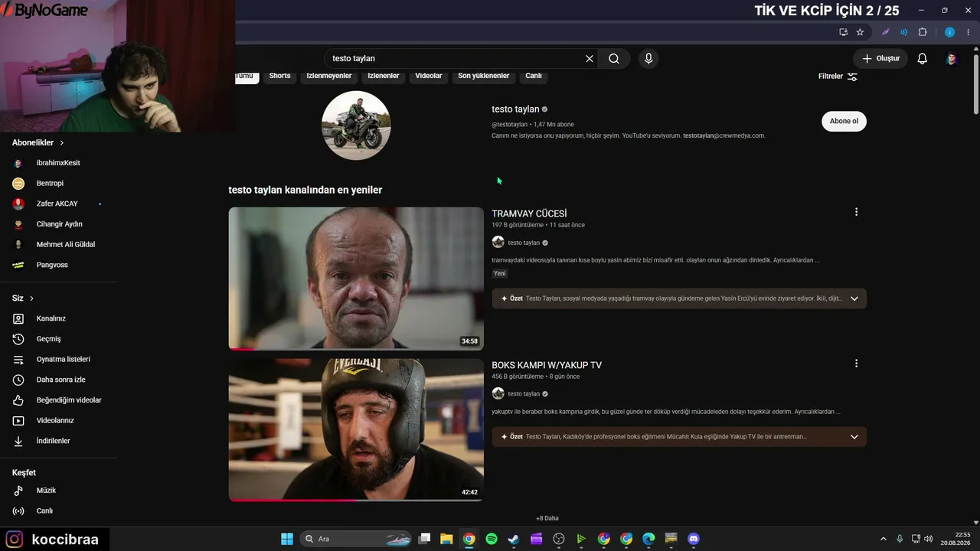Viewport: 980px width, 551px height.
Task: Open the Filtreler filter options
Action: pyautogui.click(x=838, y=77)
